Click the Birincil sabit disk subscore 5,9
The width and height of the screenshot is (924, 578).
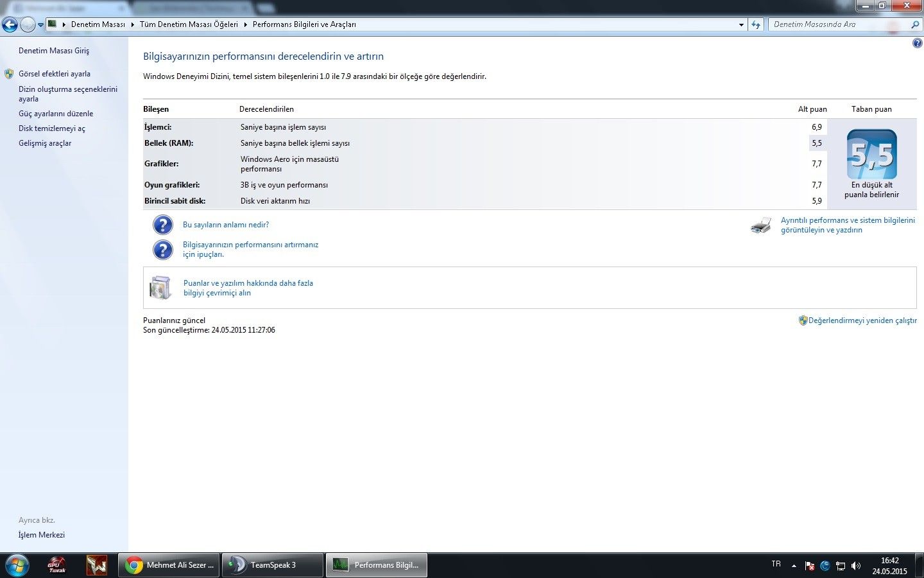(817, 201)
